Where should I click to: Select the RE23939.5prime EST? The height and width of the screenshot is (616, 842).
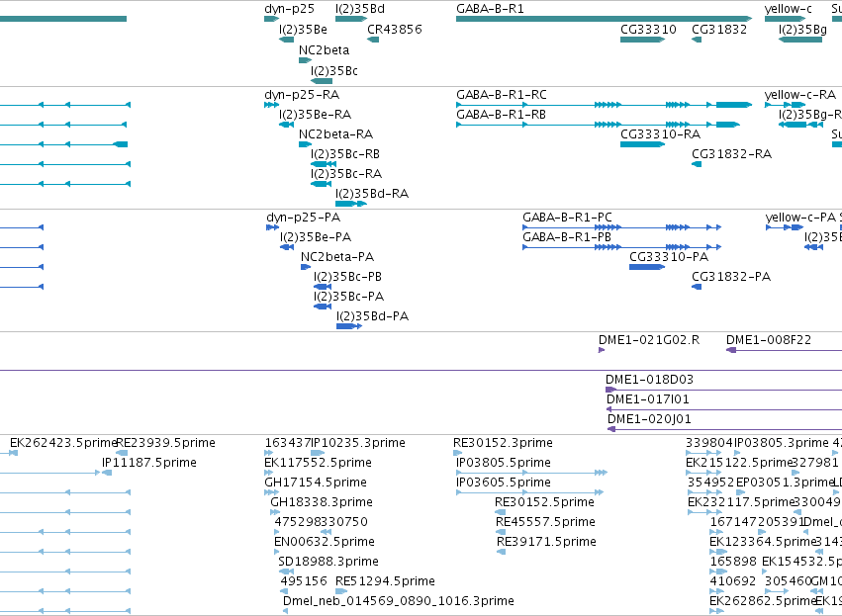tap(122, 453)
